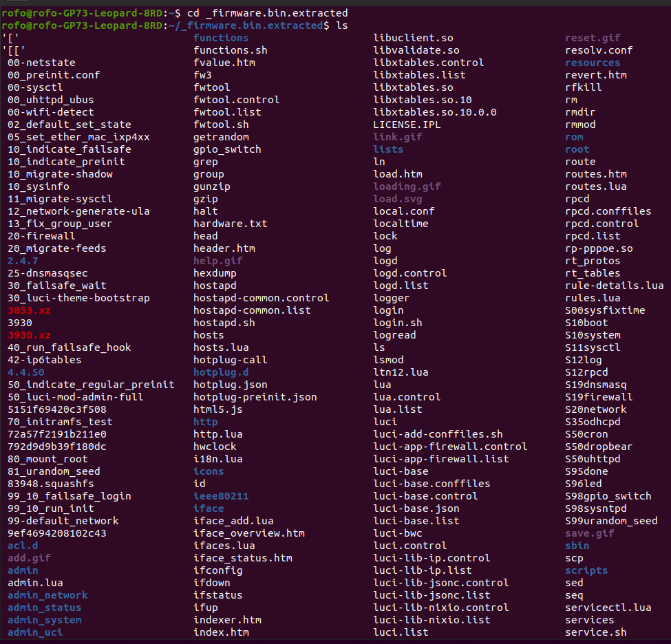Click the hostapd.sh script entry

click(224, 323)
